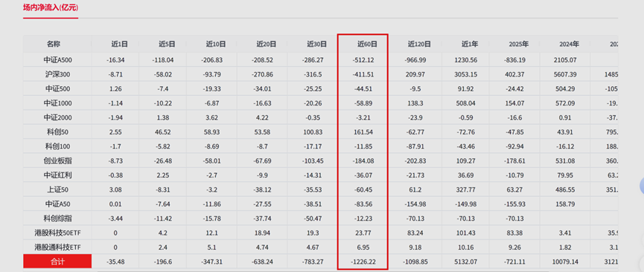Select the 创业板指 row name
The width and height of the screenshot is (644, 272).
[x=57, y=161]
